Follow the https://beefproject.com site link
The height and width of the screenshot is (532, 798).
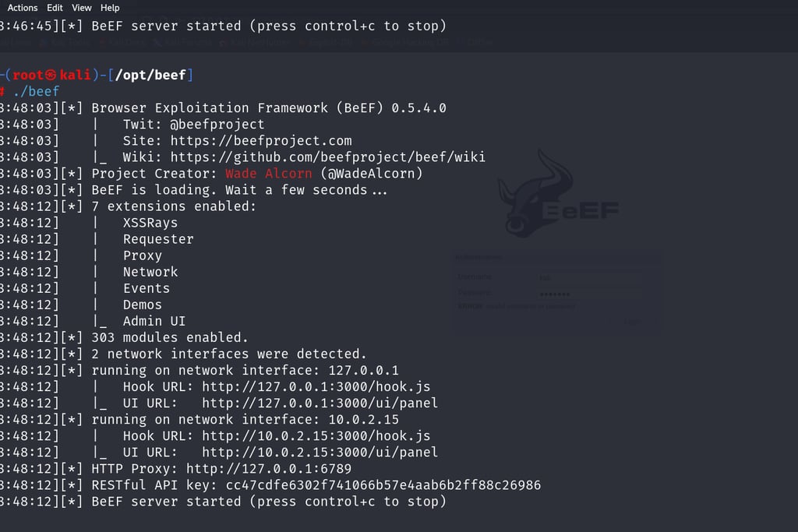[x=261, y=141]
